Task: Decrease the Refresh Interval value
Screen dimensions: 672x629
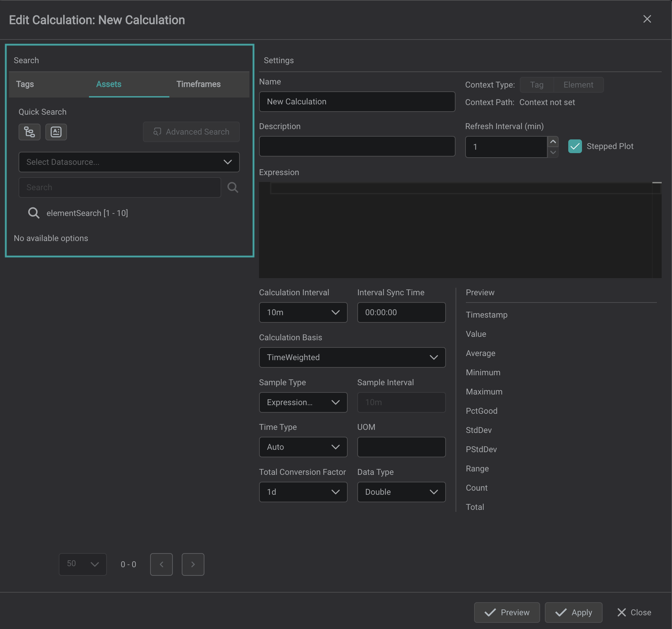Action: (x=553, y=152)
